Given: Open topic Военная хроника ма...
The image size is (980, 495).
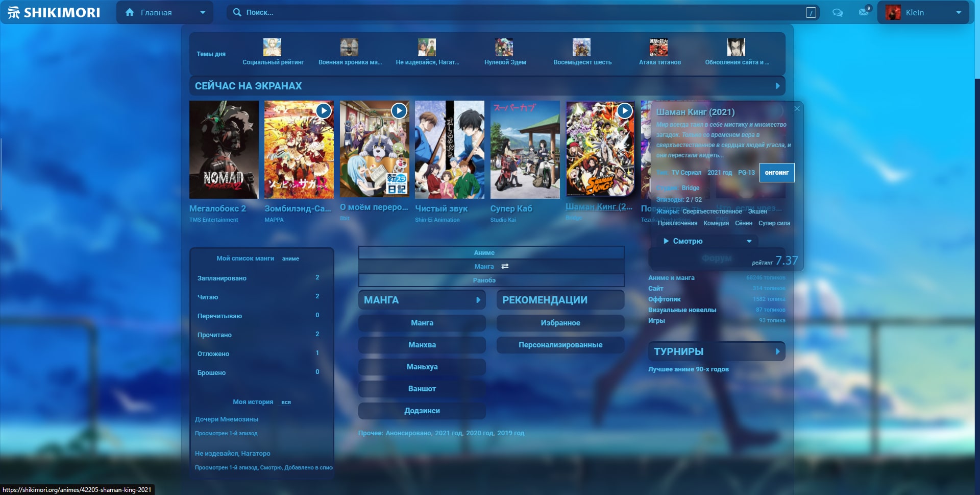Looking at the screenshot, I should [350, 62].
